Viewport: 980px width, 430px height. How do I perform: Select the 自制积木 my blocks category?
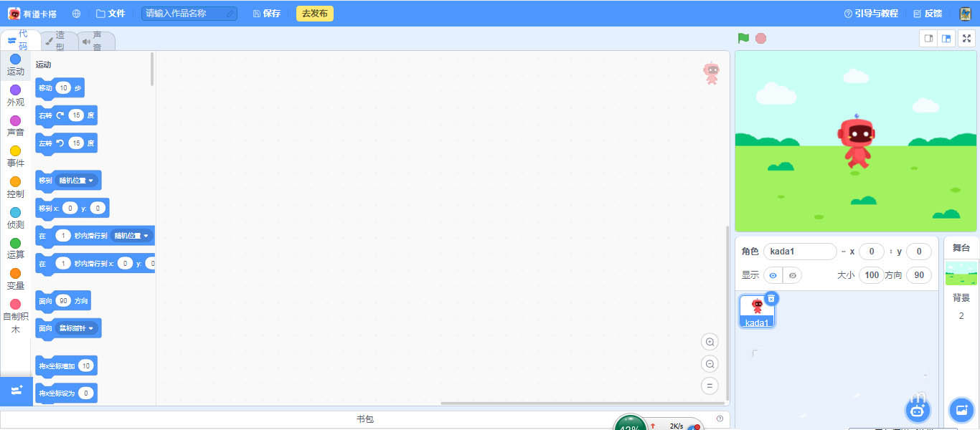coord(16,316)
